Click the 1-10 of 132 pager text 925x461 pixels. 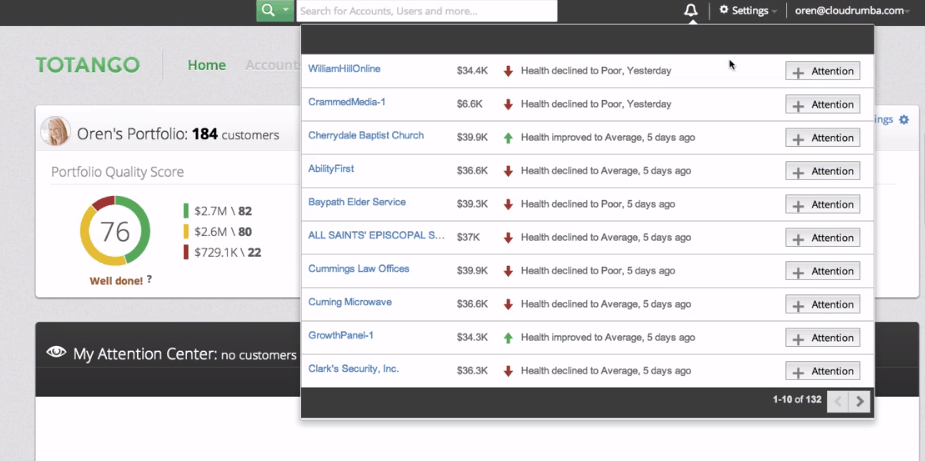click(x=797, y=400)
